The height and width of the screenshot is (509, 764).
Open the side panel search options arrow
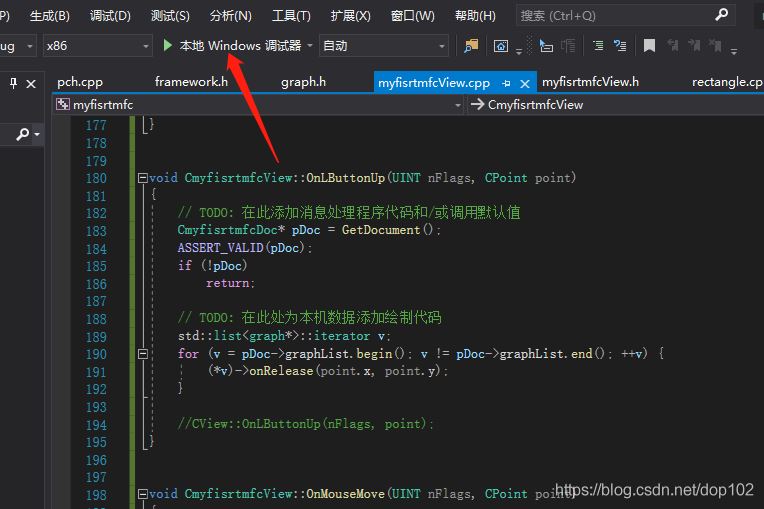37,134
